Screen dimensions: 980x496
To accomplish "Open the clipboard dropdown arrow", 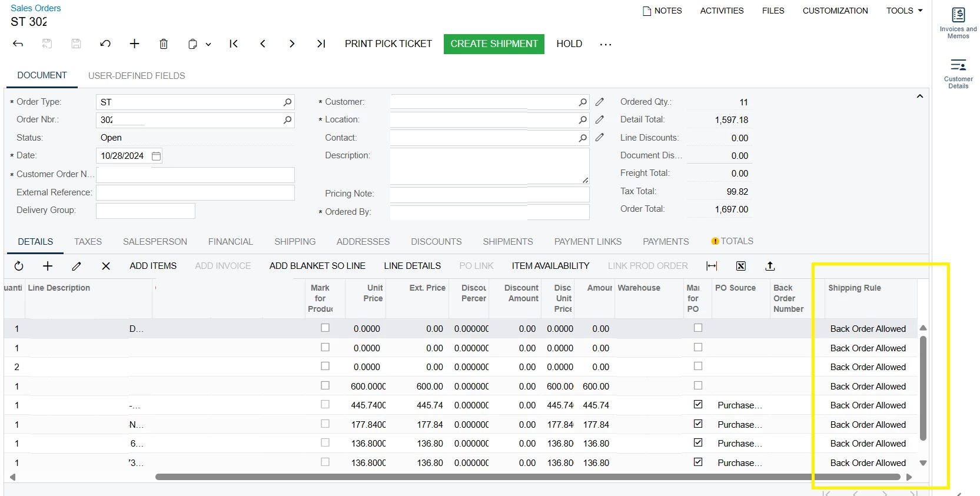I will pos(208,44).
